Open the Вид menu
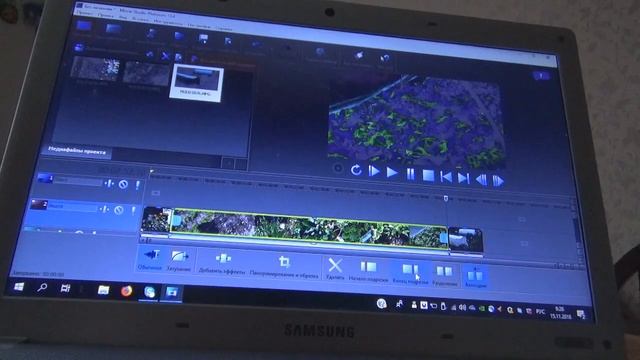 click(123, 18)
